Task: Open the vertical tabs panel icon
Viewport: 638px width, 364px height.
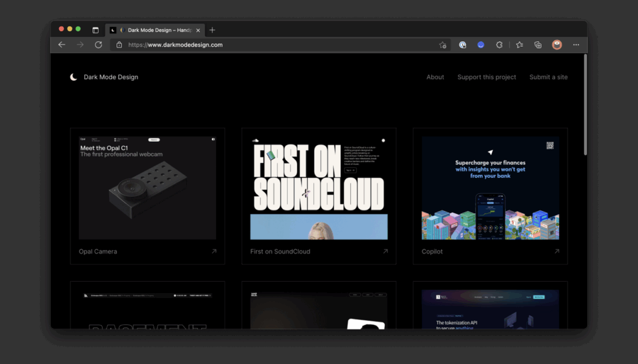Action: point(95,30)
